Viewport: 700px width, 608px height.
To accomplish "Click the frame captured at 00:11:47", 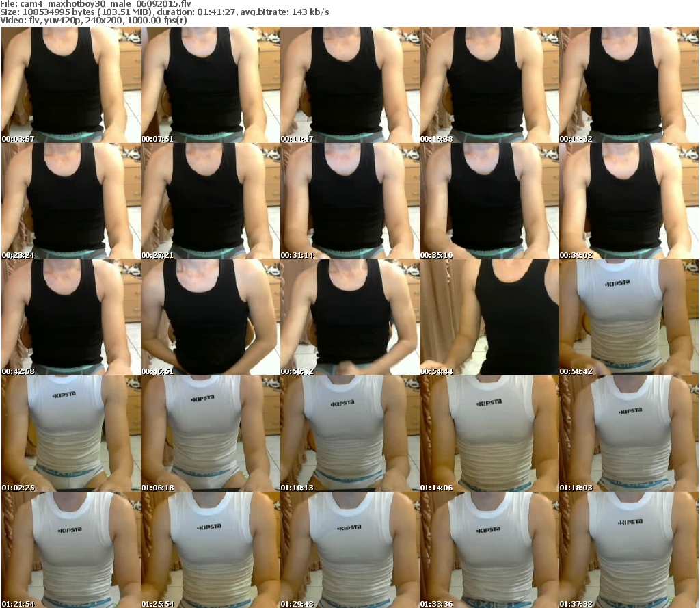I will coord(350,85).
